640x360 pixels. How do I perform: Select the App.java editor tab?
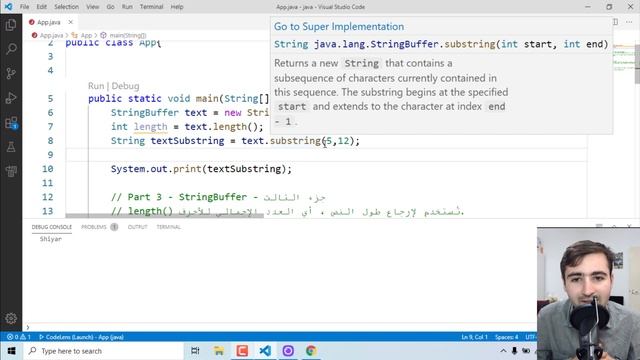point(49,22)
